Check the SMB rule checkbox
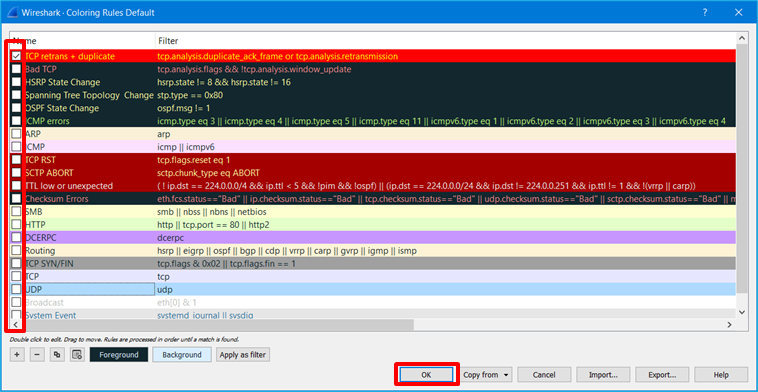Screen dimensions: 758x392 [x=16, y=212]
